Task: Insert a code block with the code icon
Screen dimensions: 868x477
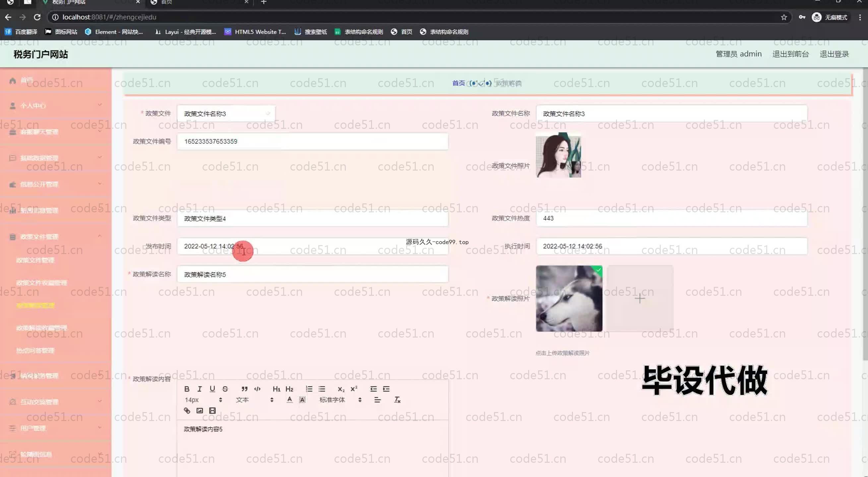Action: [x=257, y=389]
